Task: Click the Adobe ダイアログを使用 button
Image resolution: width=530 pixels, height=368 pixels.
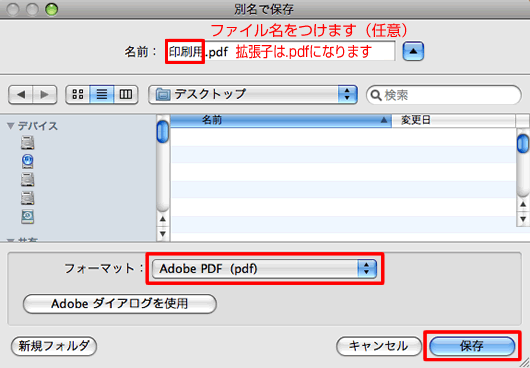Action: coord(120,303)
